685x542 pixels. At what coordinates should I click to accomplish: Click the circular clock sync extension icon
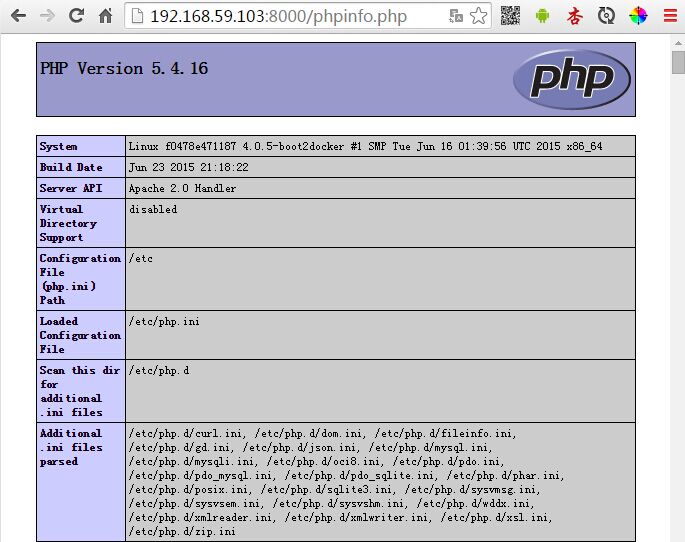pyautogui.click(x=606, y=16)
